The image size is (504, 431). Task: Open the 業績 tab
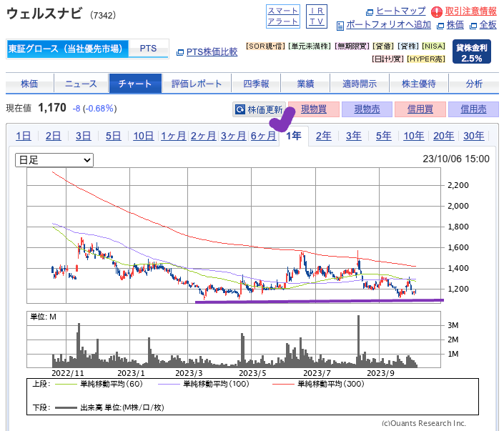tap(305, 84)
